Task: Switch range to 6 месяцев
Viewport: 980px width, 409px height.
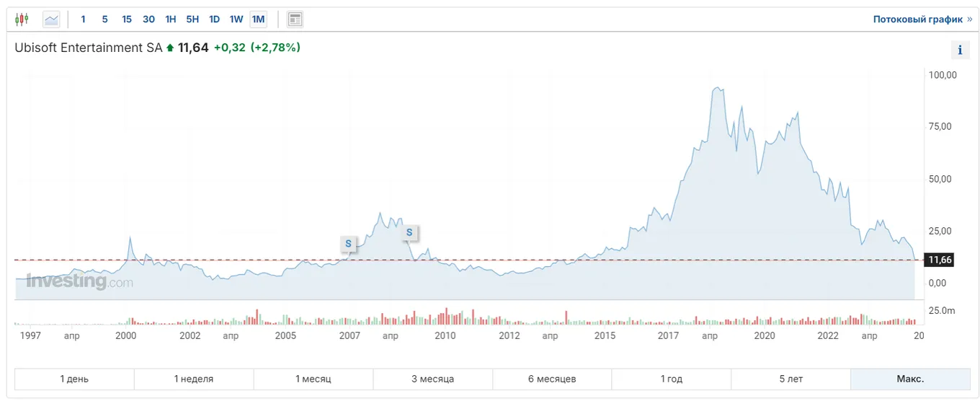Action: click(x=552, y=379)
